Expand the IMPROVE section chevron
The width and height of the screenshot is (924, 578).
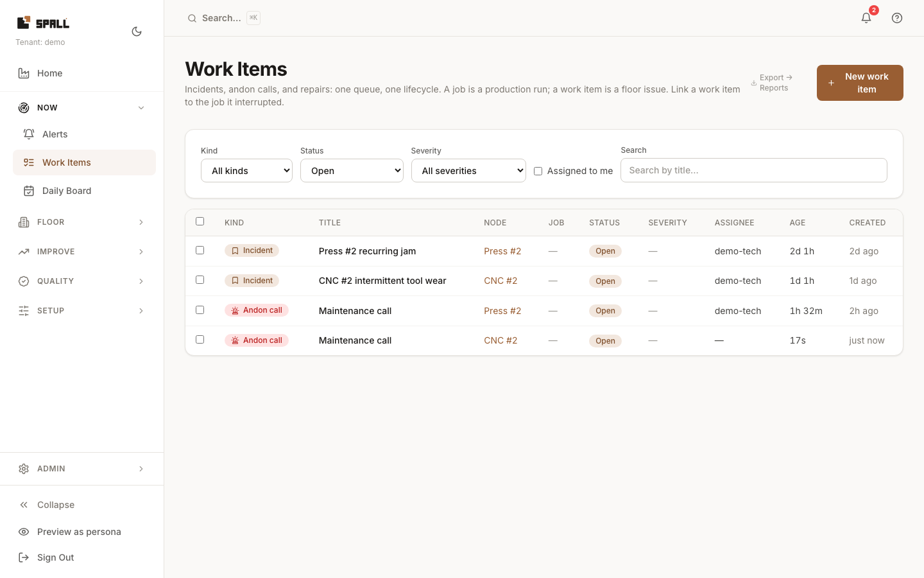click(141, 252)
